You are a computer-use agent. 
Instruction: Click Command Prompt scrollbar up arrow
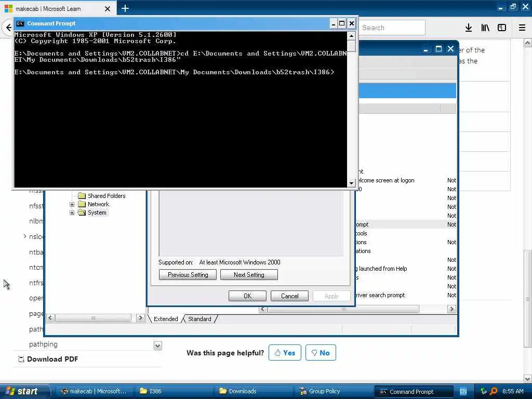click(352, 36)
